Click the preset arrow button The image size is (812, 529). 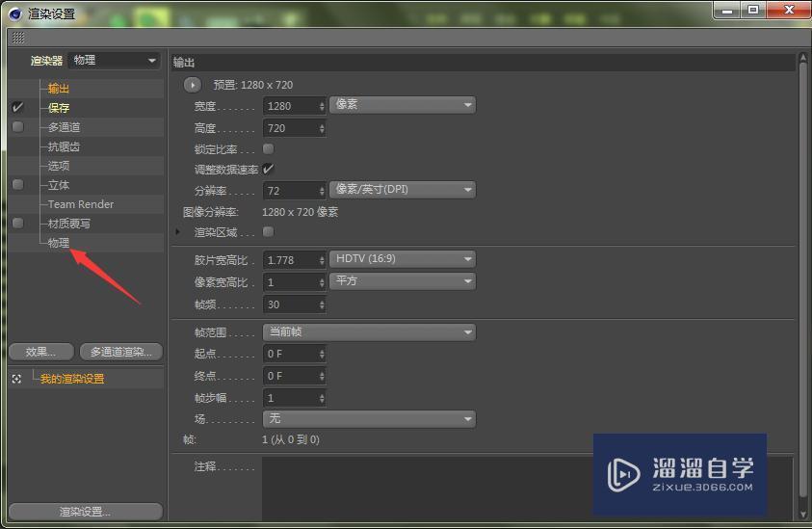(192, 85)
